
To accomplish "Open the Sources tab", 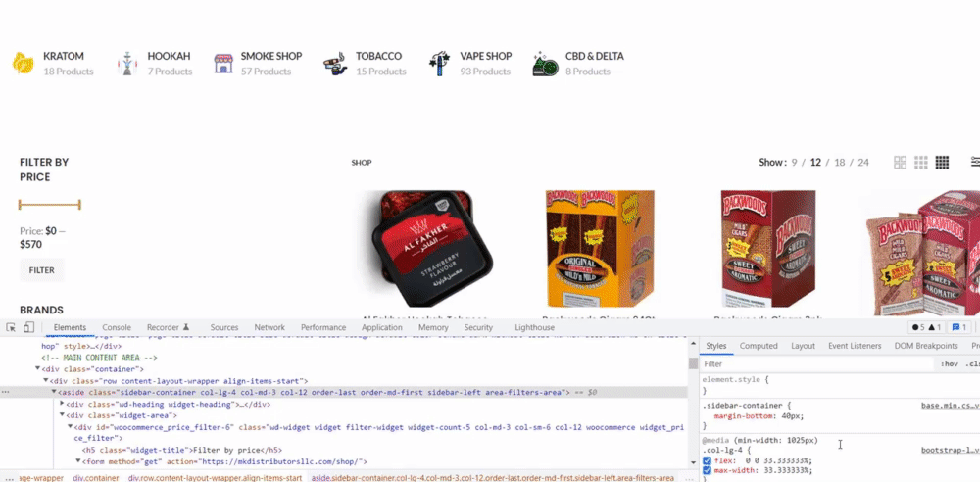I will 224,327.
